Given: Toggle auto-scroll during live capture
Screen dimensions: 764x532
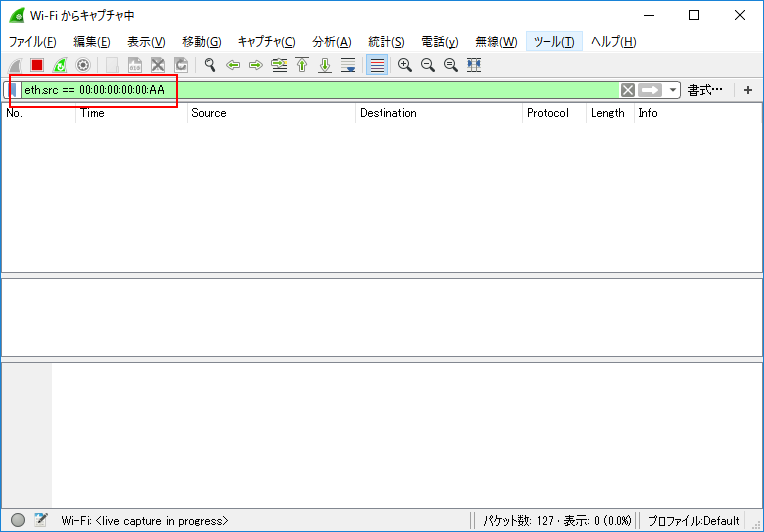Looking at the screenshot, I should pyautogui.click(x=348, y=65).
